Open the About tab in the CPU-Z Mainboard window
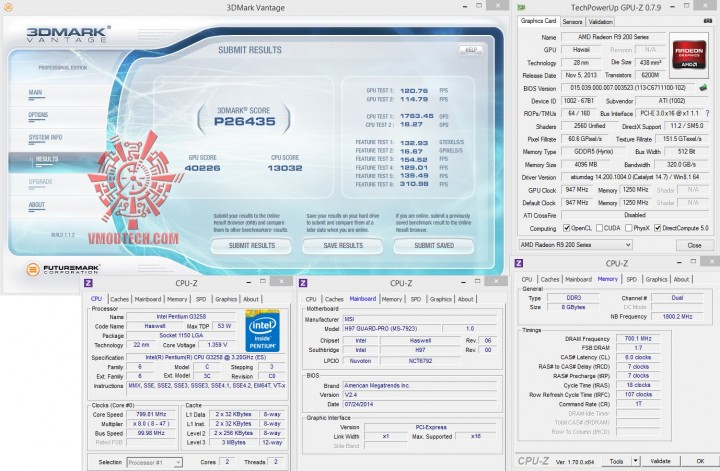This screenshot has width=720, height=471. click(x=466, y=299)
